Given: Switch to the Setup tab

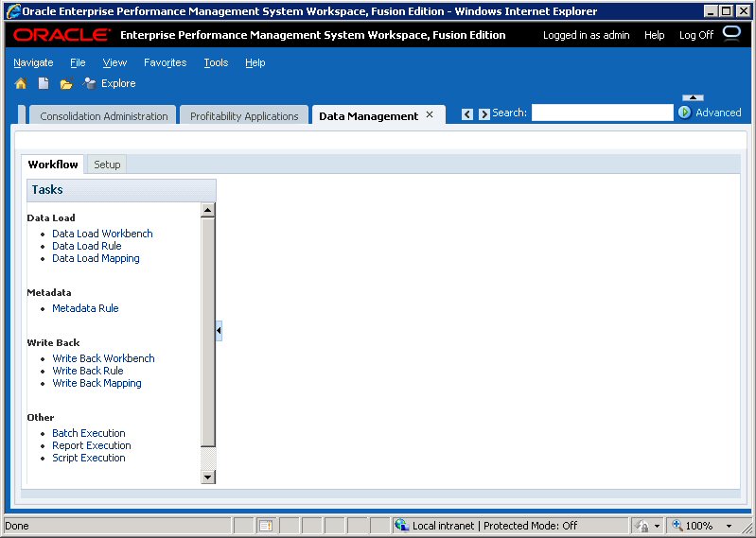Looking at the screenshot, I should pyautogui.click(x=107, y=165).
